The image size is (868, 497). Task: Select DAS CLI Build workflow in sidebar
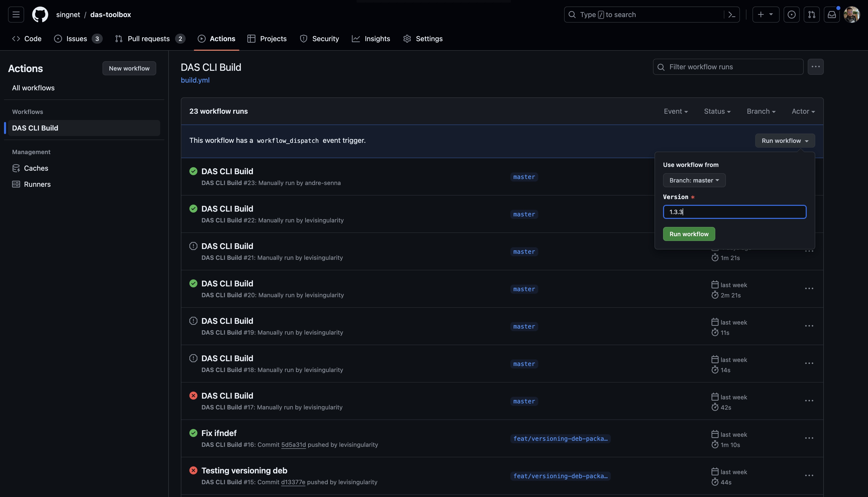click(x=84, y=128)
